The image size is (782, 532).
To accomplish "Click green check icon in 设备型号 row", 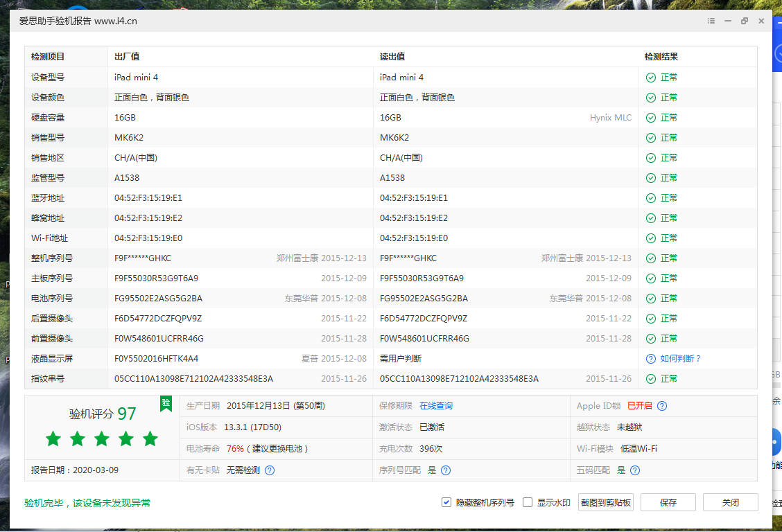I will tap(650, 78).
